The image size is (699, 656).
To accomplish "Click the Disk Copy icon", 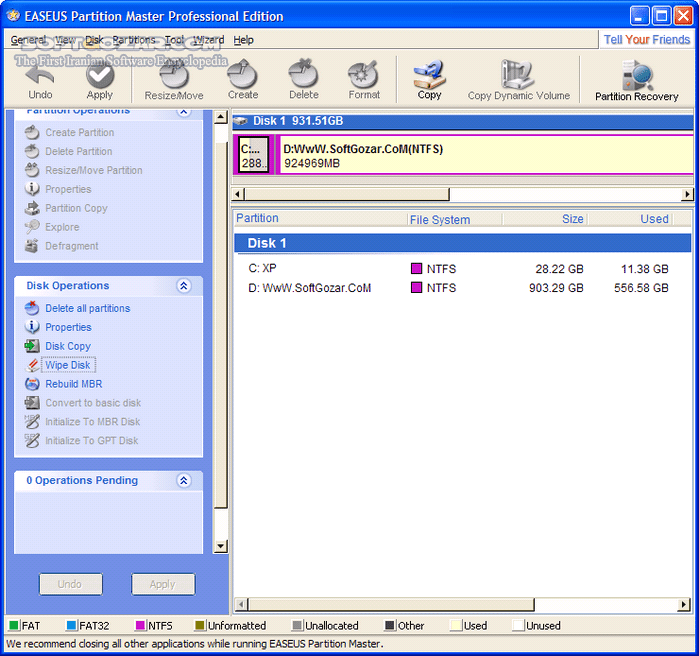I will 32,346.
